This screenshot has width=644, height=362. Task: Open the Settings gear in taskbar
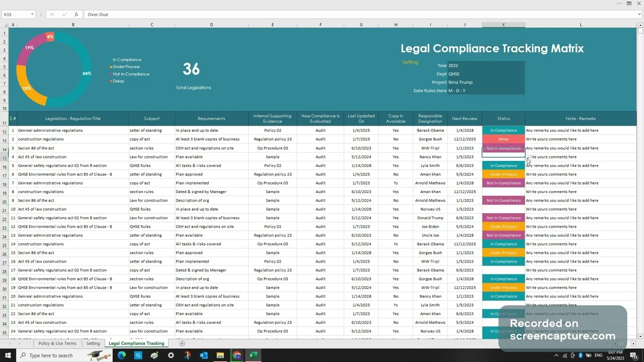click(x=171, y=355)
